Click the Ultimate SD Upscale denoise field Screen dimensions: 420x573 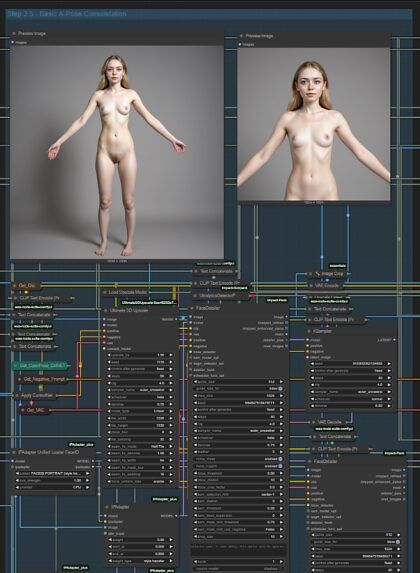(x=140, y=405)
